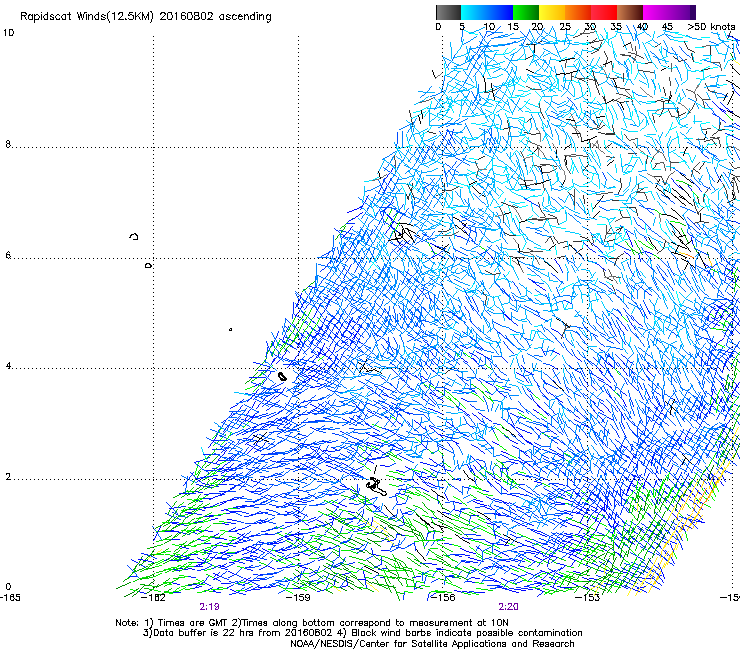Click the legend's '35' knots label
Viewport: 740px width, 650px height.
click(616, 27)
